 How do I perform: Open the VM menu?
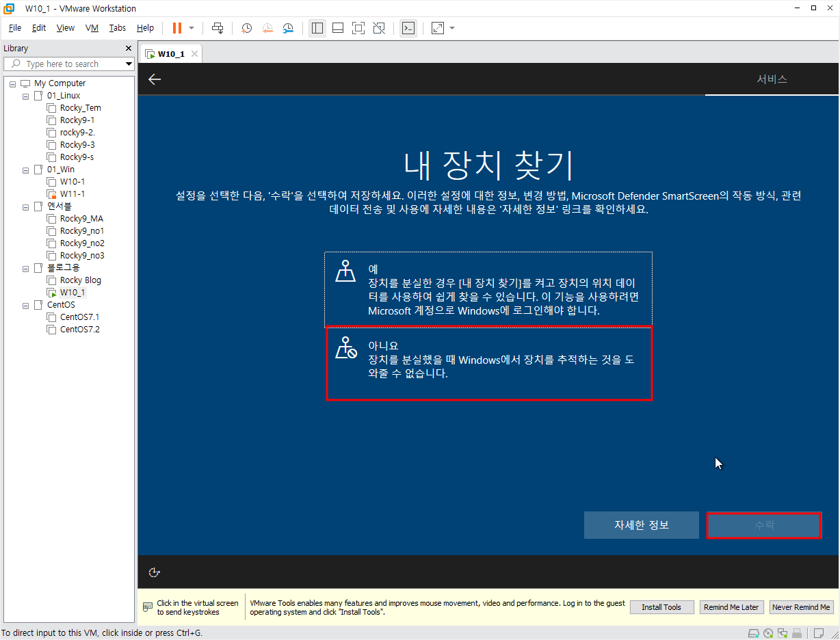point(92,28)
